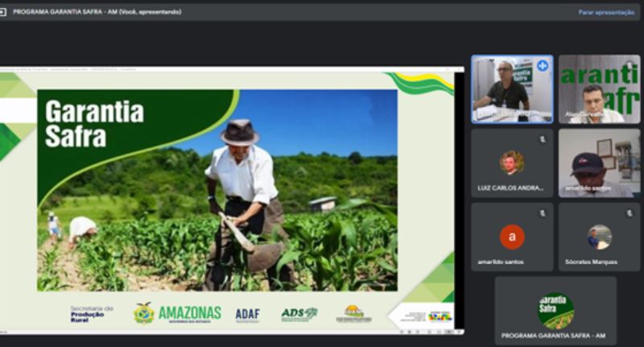644x347 pixels.
Task: Click the presentation screen icon in top banner
Action: [x=3, y=12]
